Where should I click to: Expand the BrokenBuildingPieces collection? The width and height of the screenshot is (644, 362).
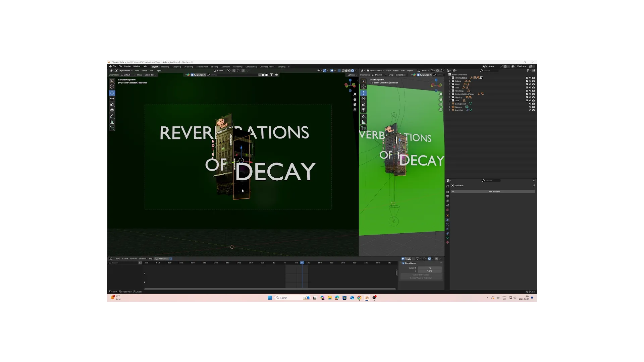(x=450, y=94)
